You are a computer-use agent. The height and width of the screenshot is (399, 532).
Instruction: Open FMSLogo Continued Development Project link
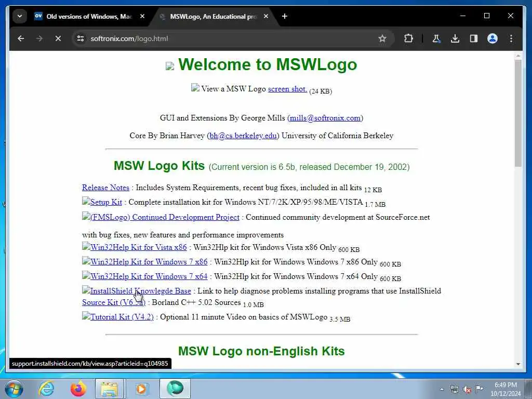click(x=165, y=217)
